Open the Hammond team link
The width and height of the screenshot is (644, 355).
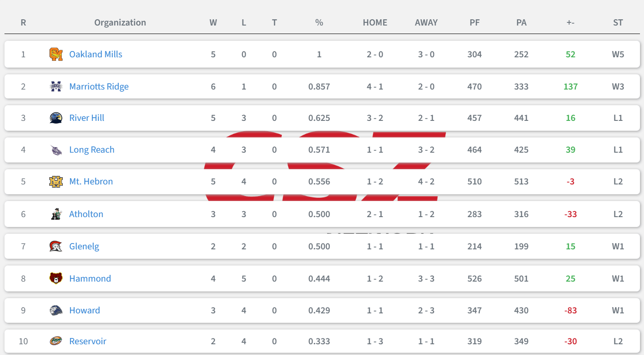[90, 278]
